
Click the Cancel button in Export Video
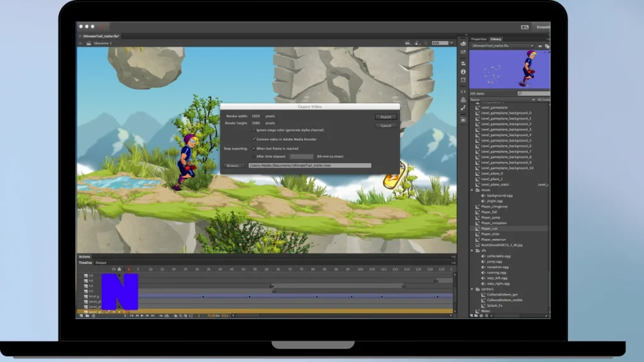pos(386,126)
